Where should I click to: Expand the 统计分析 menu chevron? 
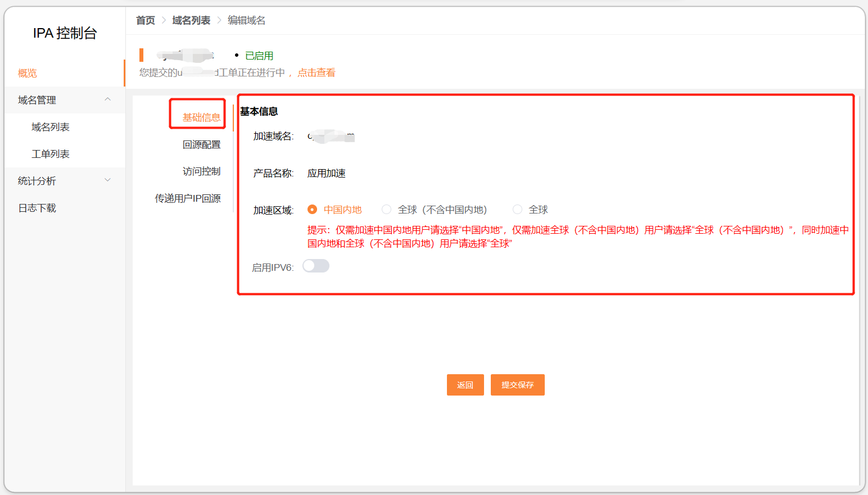(108, 180)
